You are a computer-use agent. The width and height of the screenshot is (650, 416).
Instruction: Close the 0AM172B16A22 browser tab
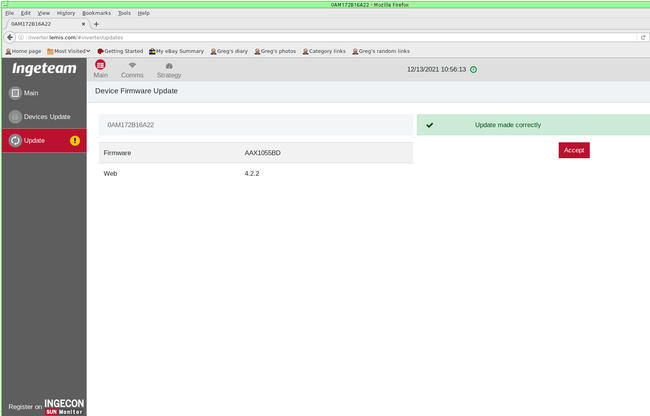(x=84, y=24)
